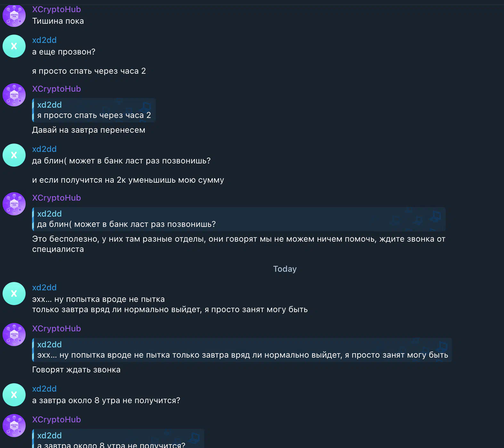Screen dimensions: 504x448
Task: Click the 'Говорят ждать звонка' message text
Action: (76, 370)
